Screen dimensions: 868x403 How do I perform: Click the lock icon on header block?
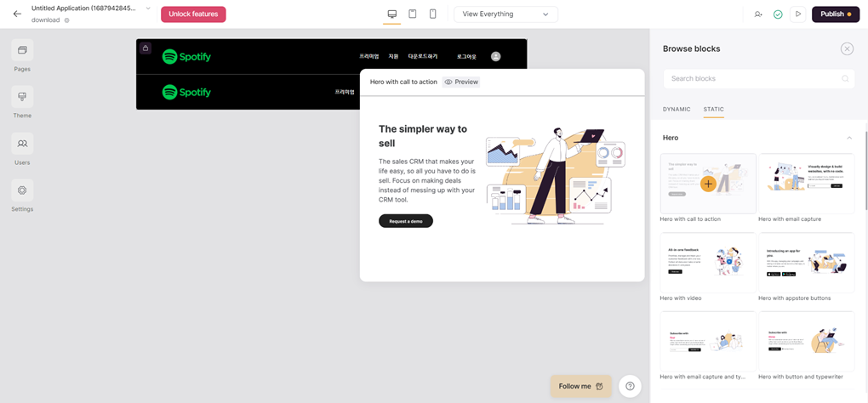145,48
